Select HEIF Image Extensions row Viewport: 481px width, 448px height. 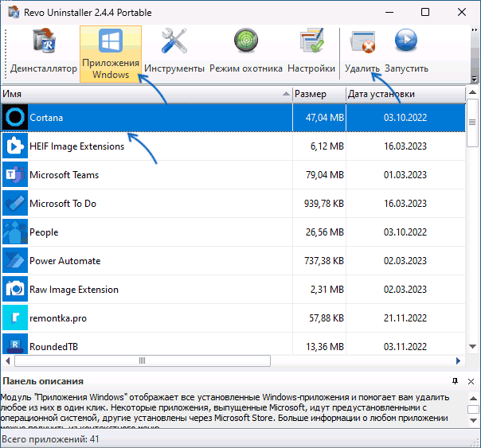pyautogui.click(x=233, y=146)
